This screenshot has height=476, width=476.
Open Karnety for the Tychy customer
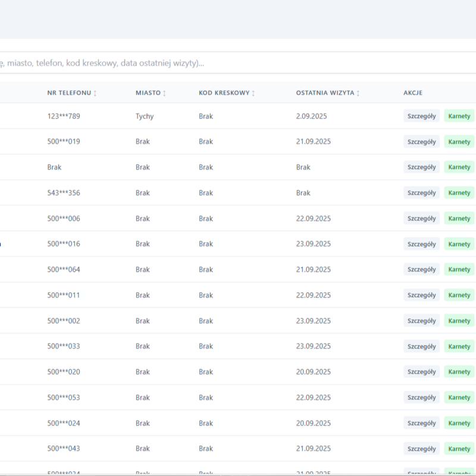(x=459, y=116)
